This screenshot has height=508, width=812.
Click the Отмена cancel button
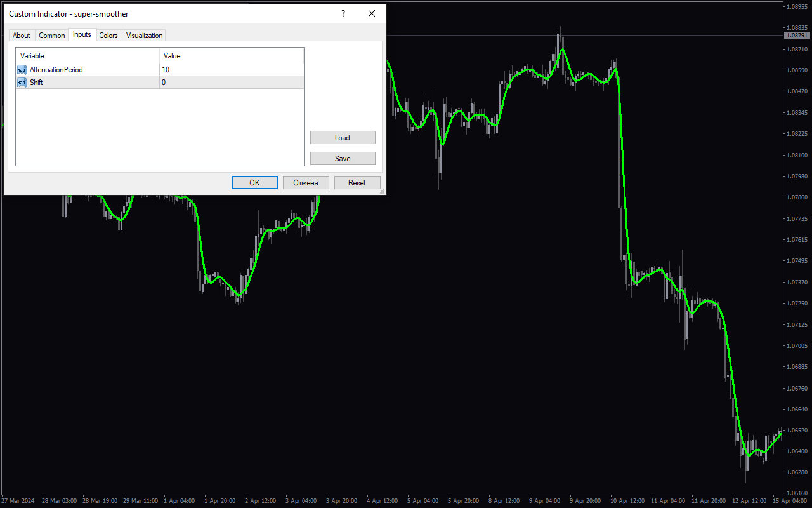(x=306, y=183)
